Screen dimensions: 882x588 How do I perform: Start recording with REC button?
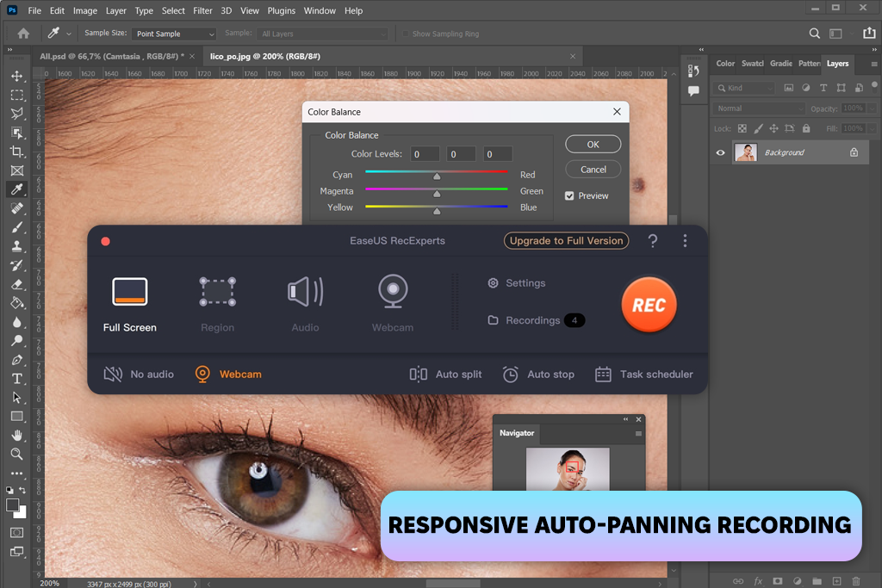point(649,305)
